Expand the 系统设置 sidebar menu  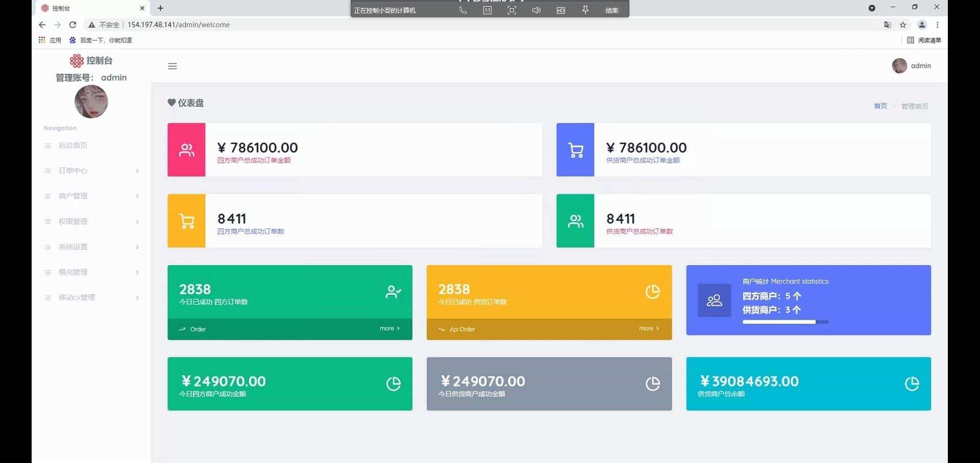(x=73, y=247)
